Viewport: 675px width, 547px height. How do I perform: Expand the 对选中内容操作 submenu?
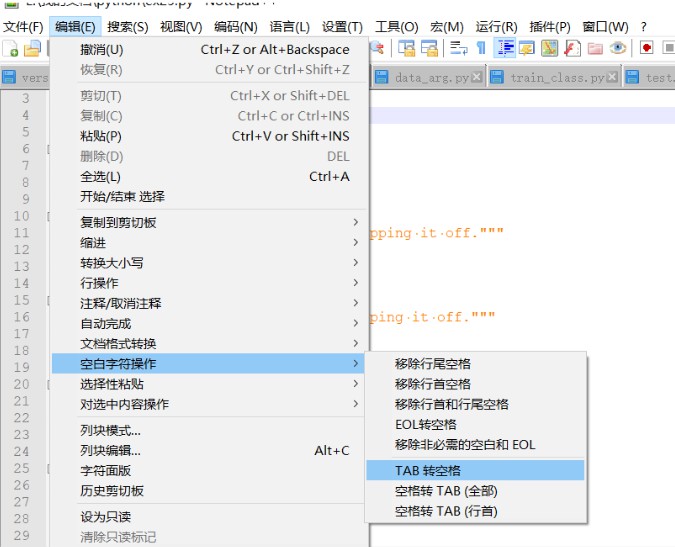click(x=210, y=404)
